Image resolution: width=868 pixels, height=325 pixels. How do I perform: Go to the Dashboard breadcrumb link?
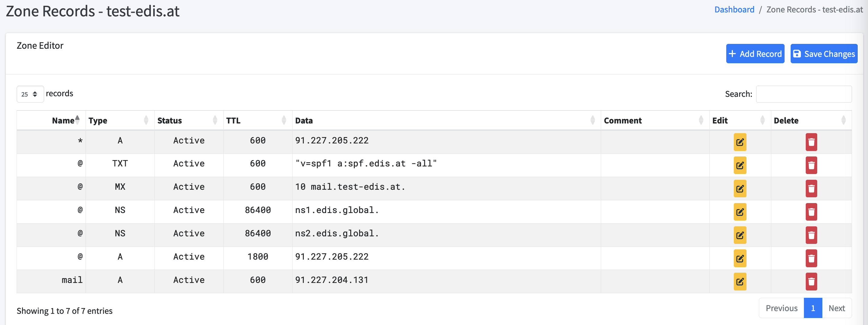[x=734, y=9]
